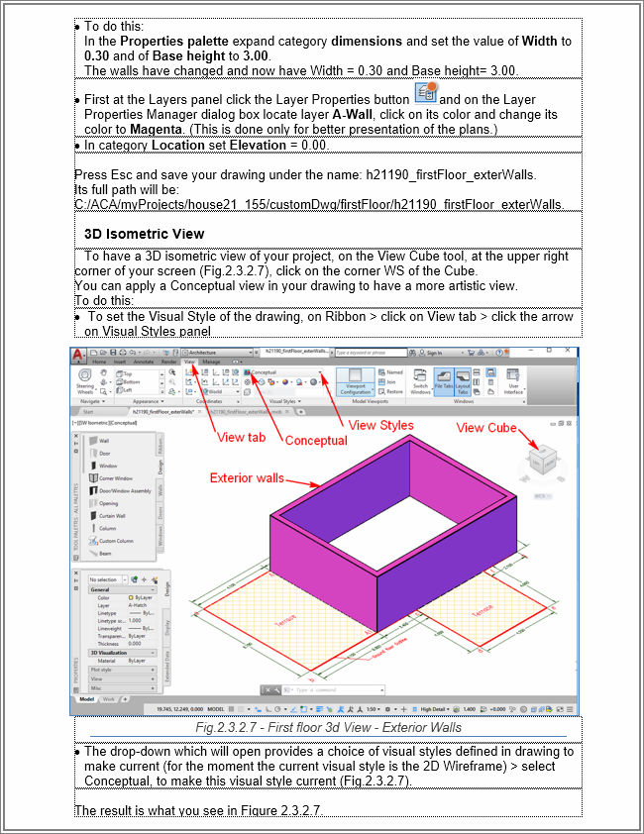
Task: Switch to the View ribbon tab
Action: click(x=189, y=362)
